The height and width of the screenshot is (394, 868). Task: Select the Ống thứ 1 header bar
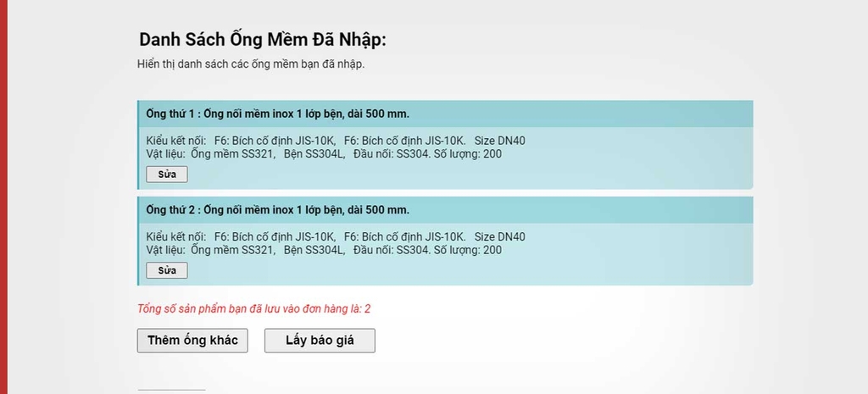[446, 114]
